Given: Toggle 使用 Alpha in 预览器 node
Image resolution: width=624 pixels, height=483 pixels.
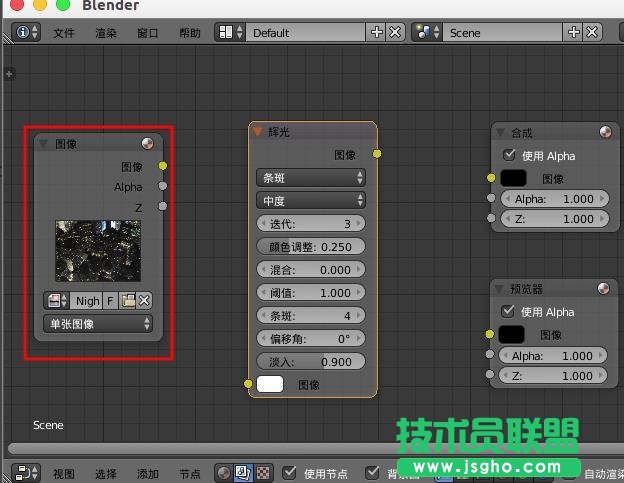Looking at the screenshot, I should pyautogui.click(x=507, y=311).
